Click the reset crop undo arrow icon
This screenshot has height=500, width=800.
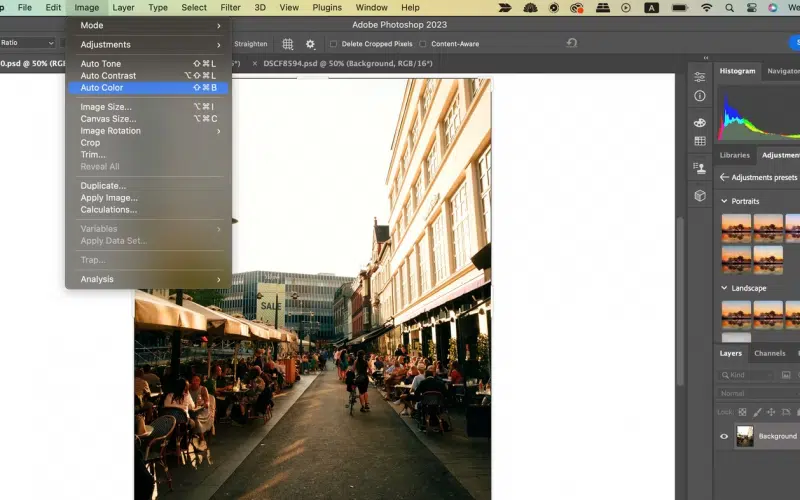point(572,43)
